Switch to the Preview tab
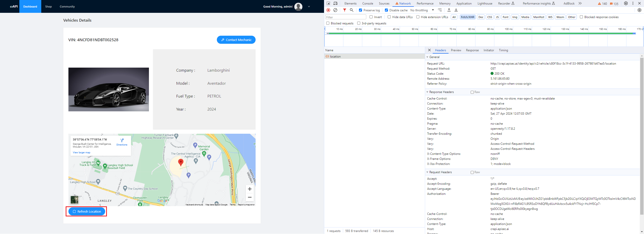644x234 pixels. (456, 50)
